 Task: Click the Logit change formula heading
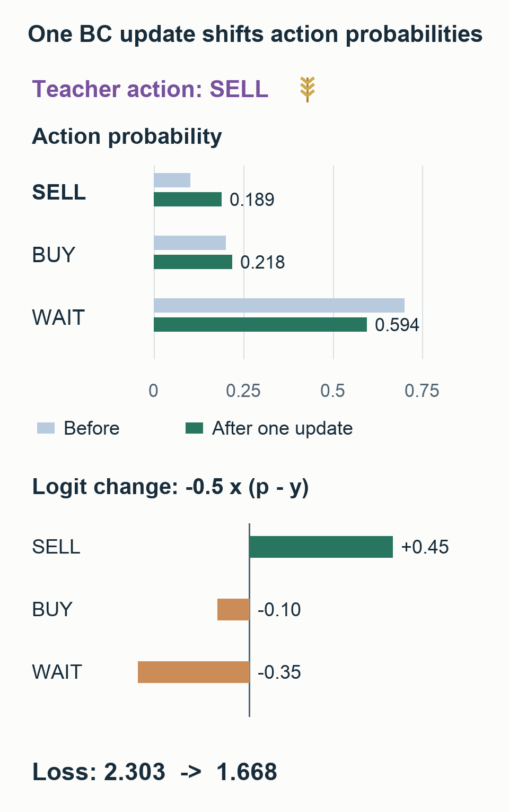[171, 487]
